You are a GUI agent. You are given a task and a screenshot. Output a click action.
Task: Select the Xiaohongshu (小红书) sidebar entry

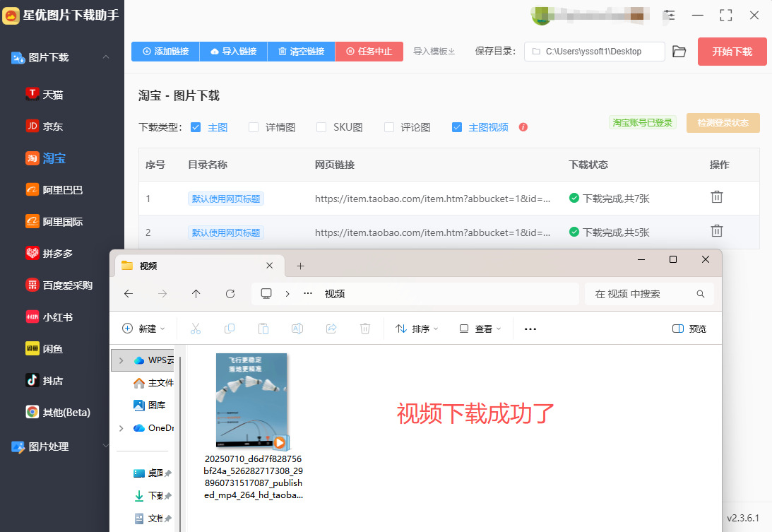49,317
